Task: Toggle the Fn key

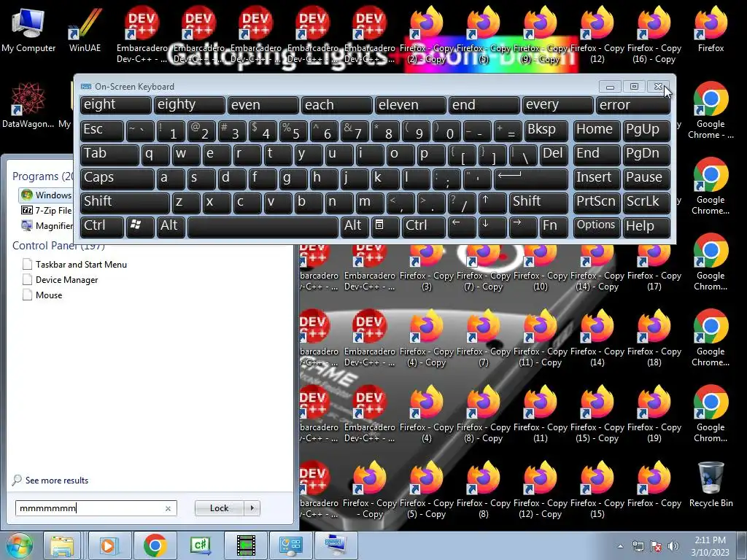Action: pyautogui.click(x=554, y=227)
